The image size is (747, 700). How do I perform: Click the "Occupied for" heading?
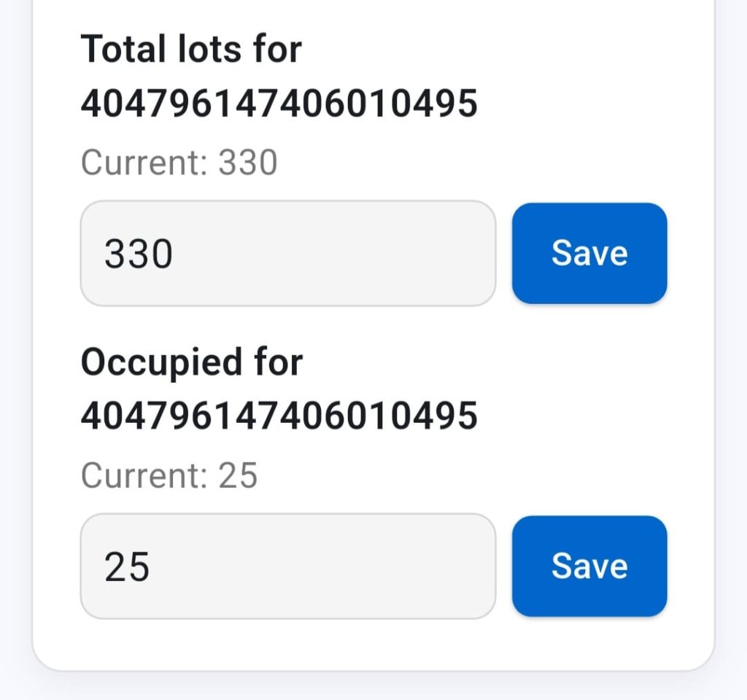pos(191,362)
